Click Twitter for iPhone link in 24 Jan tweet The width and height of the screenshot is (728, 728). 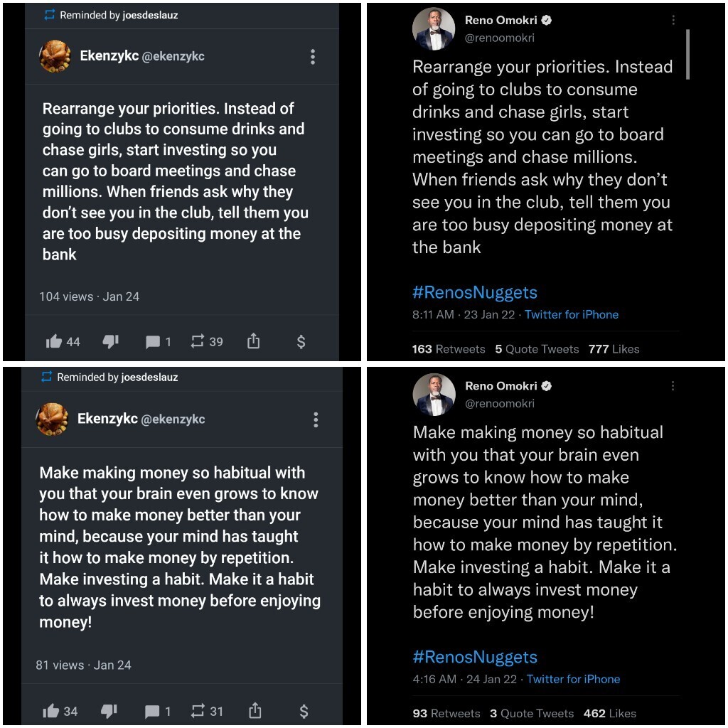pyautogui.click(x=573, y=679)
